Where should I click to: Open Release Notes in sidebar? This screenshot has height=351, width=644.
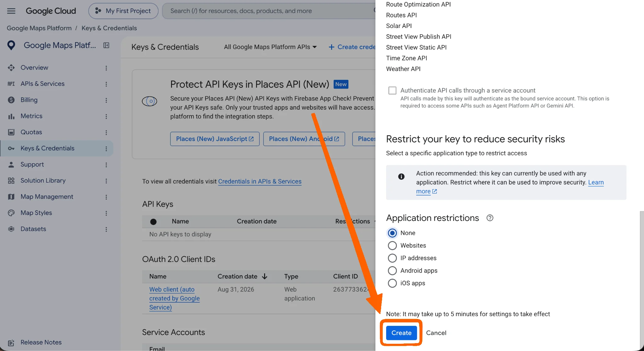41,342
